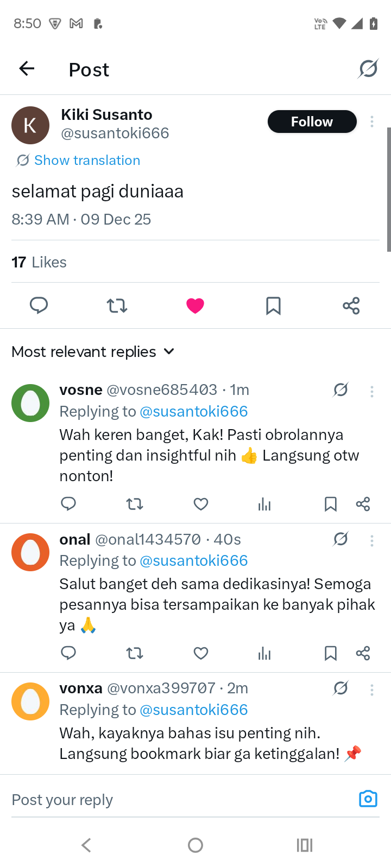Open Grok icon in top right header

(x=368, y=69)
